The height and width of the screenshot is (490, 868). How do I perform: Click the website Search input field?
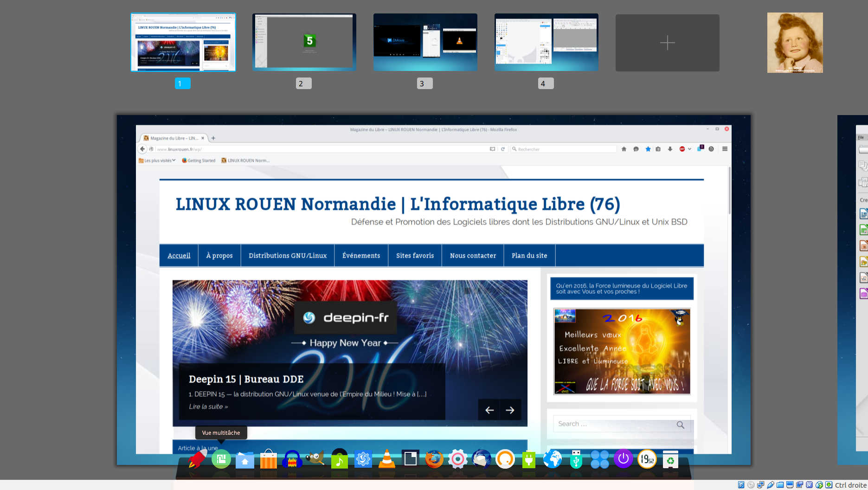(x=622, y=424)
